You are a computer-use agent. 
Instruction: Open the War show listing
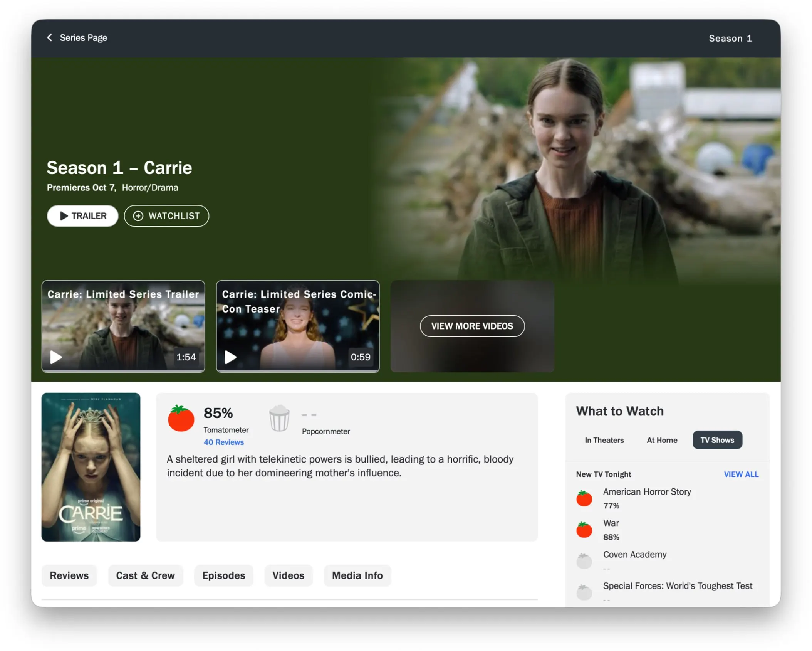coord(611,523)
